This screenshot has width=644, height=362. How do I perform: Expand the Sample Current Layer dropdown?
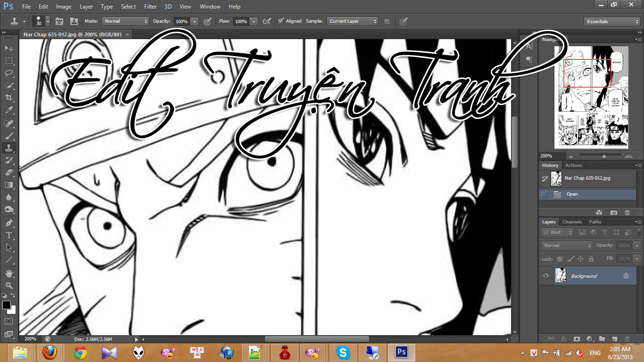(x=353, y=21)
